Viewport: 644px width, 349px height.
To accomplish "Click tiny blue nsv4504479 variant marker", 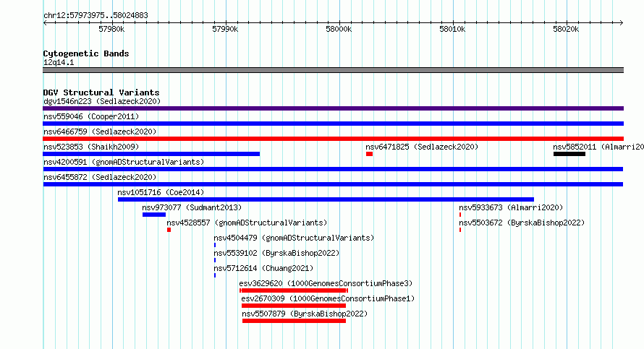I will pyautogui.click(x=215, y=245).
